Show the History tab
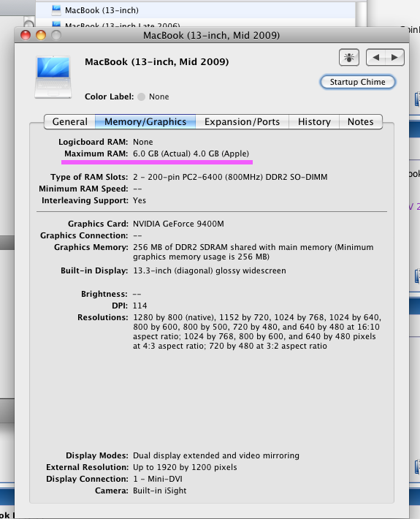420x519 pixels. pyautogui.click(x=314, y=122)
